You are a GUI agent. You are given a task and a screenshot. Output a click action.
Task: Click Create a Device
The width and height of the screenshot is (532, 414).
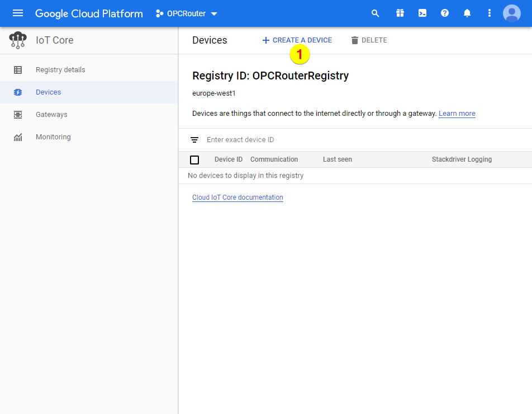(297, 40)
